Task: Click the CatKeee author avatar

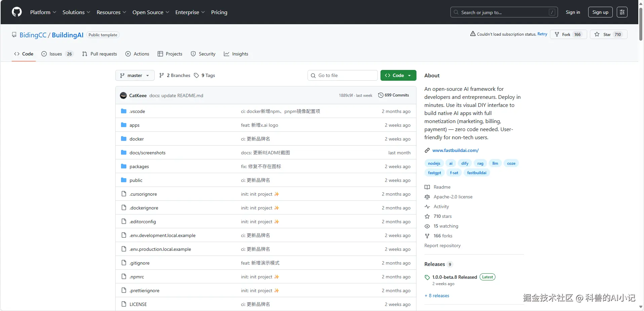Action: click(x=123, y=95)
